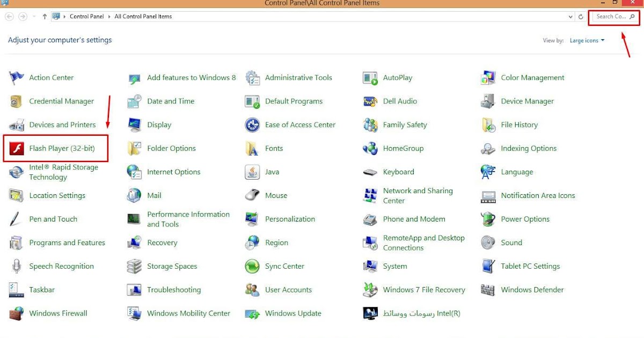Viewport: 644px width, 338px height.
Task: Open the Default Programs link
Action: pos(294,101)
